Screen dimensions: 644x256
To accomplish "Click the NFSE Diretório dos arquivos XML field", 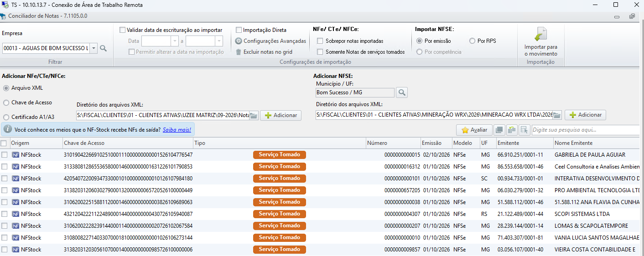I will tap(434, 115).
